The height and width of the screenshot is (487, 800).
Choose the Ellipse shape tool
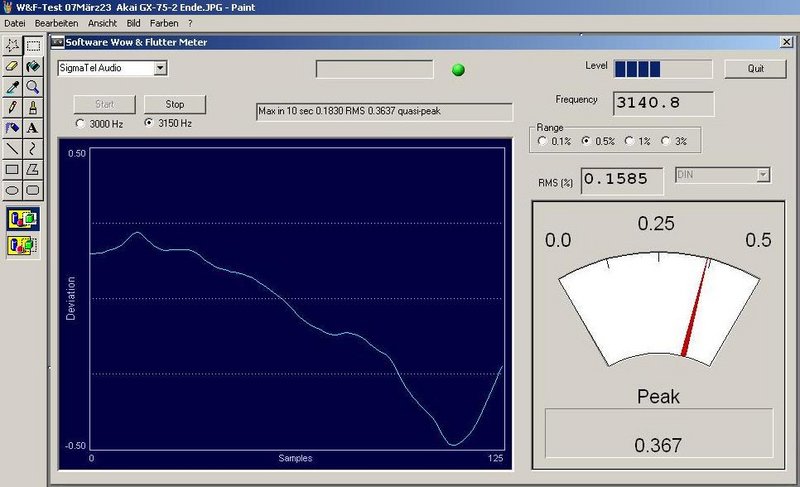[x=12, y=190]
